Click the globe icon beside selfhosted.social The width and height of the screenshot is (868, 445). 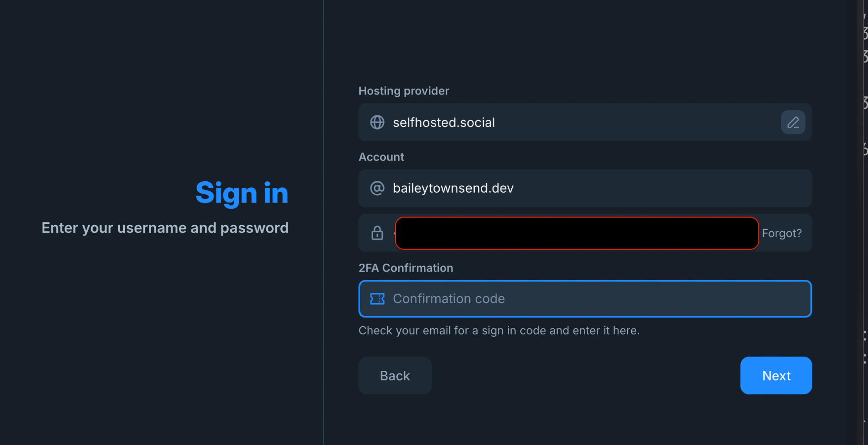click(x=377, y=122)
